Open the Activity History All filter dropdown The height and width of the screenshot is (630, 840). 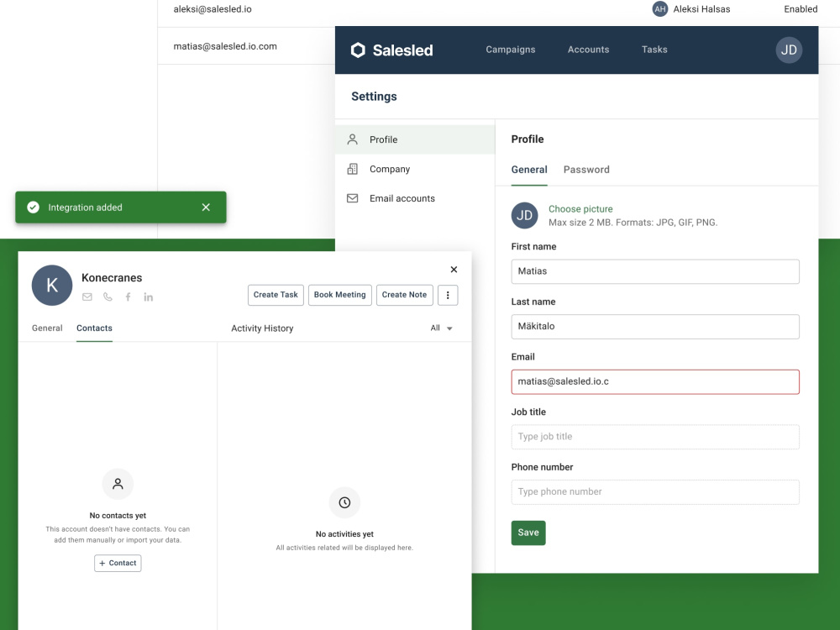[x=442, y=328]
